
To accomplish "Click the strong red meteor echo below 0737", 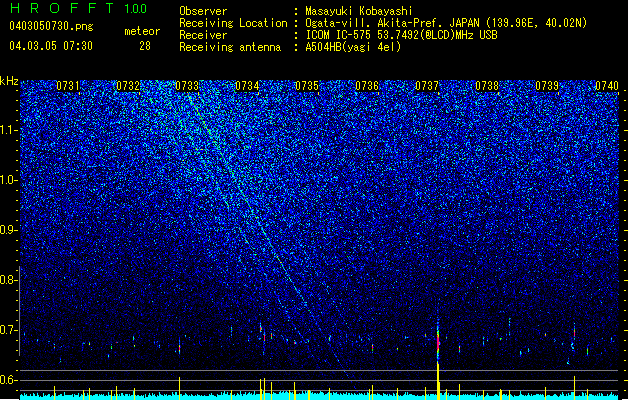I will [x=438, y=342].
